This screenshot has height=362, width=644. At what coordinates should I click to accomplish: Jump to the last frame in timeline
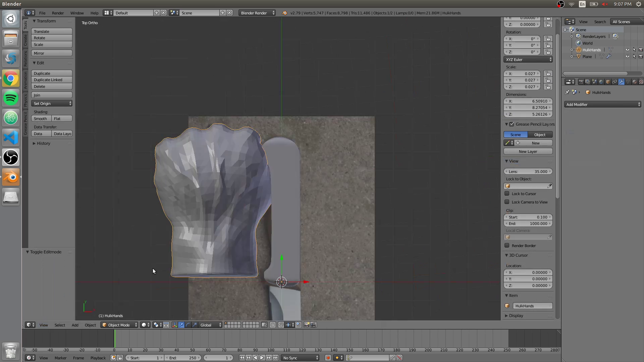tap(275, 358)
